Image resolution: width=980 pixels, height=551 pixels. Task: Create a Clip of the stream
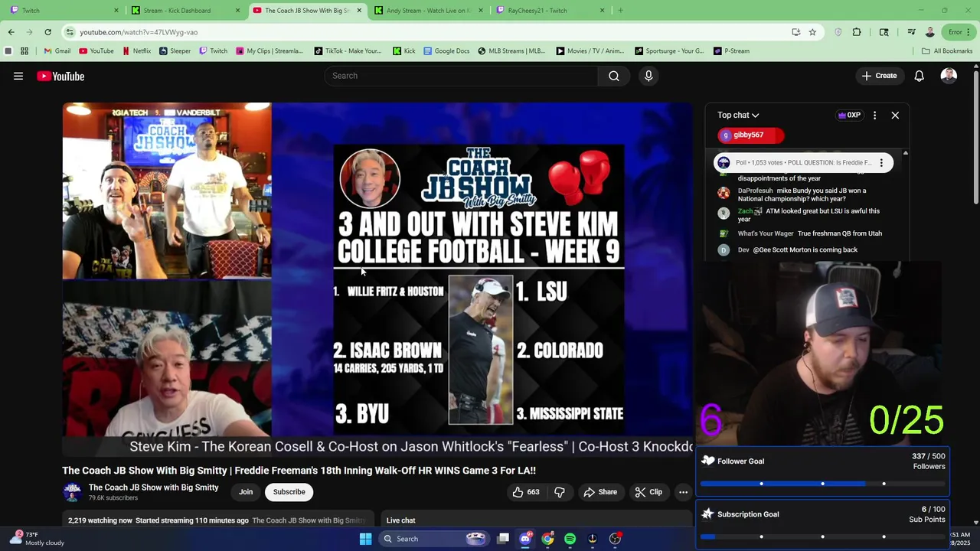coord(649,492)
